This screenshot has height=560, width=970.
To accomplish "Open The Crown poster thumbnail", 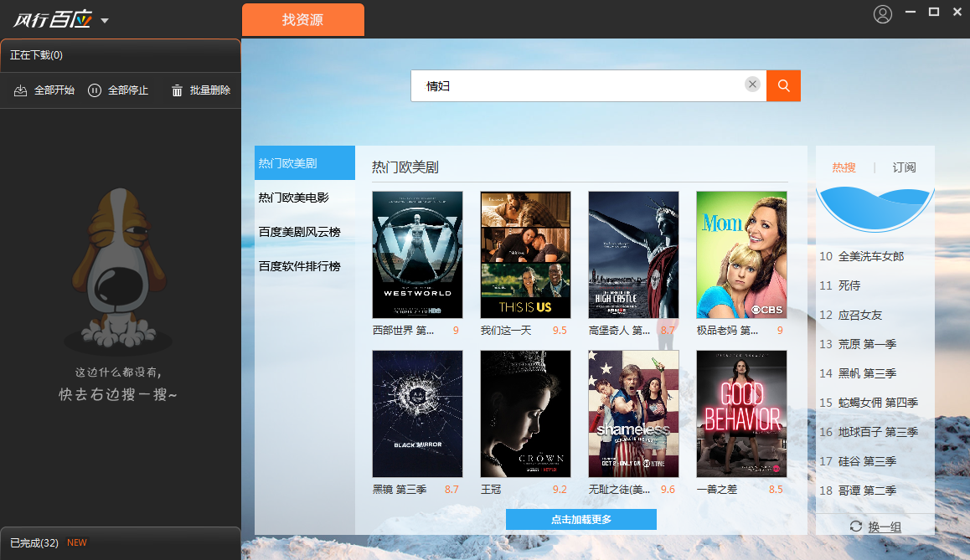I will point(526,414).
